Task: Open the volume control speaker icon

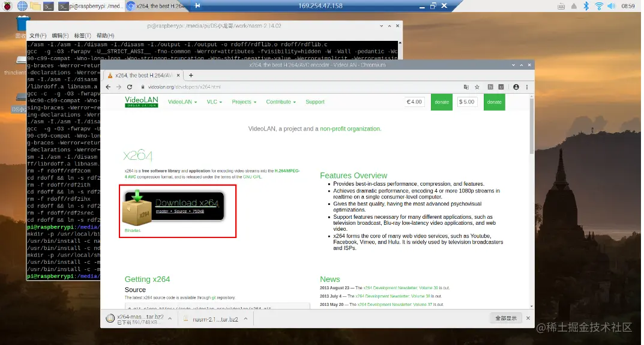Action: click(612, 6)
